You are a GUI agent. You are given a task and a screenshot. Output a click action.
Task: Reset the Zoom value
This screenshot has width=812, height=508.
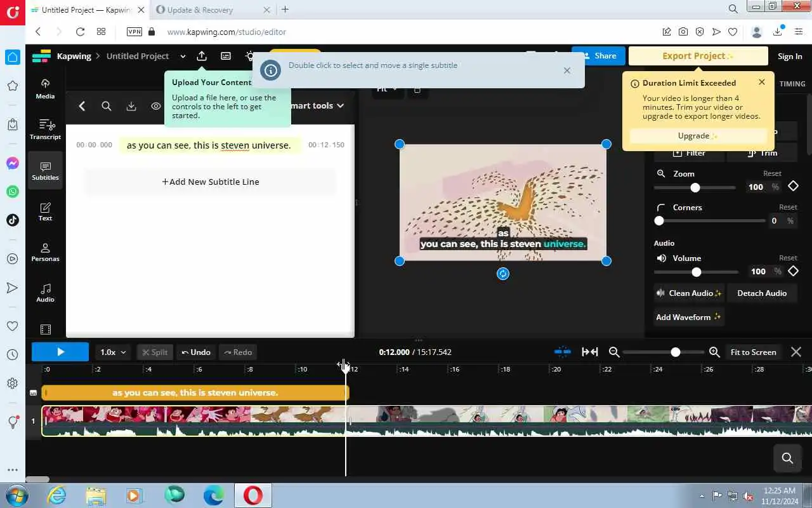(772, 173)
